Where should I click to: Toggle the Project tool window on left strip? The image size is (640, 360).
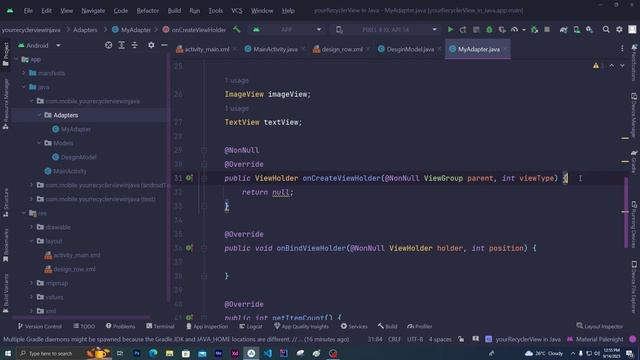pos(6,53)
